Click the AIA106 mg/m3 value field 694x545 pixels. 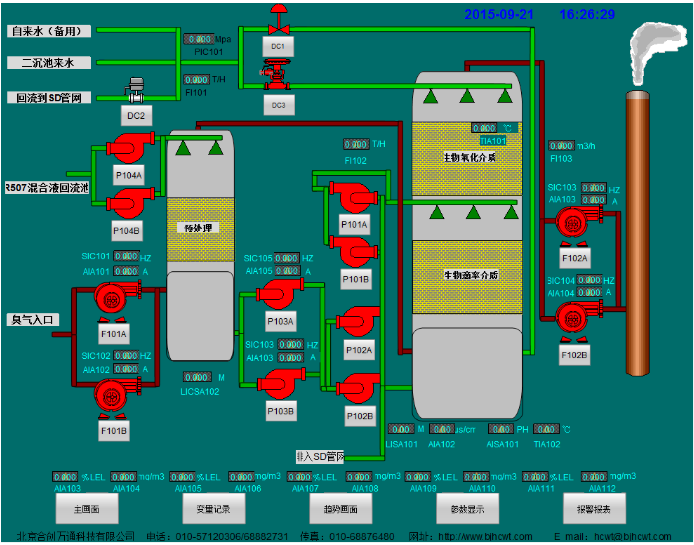pyautogui.click(x=242, y=477)
